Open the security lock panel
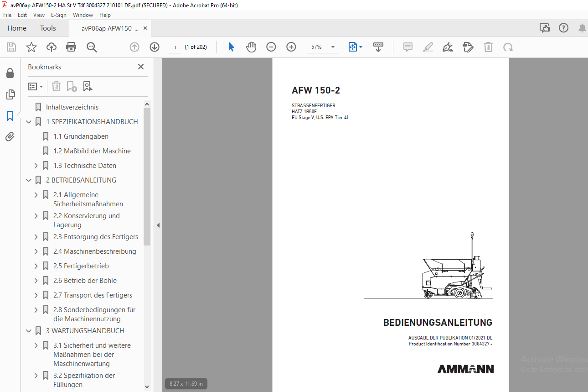The image size is (588, 392). [10, 73]
